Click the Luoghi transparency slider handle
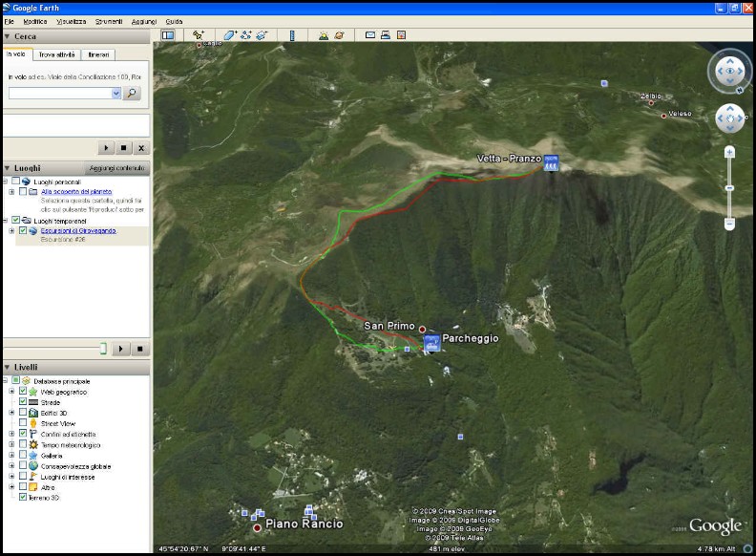Image resolution: width=756 pixels, height=556 pixels. (103, 348)
